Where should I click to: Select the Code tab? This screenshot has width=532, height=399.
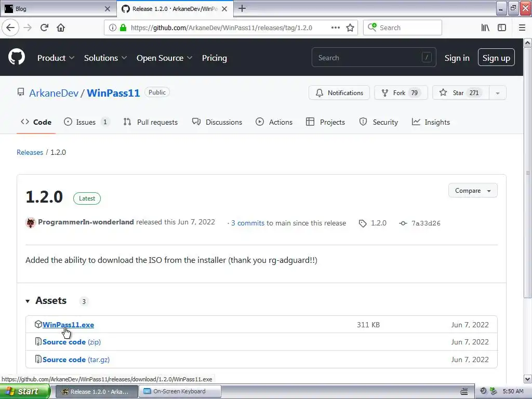[x=36, y=122]
